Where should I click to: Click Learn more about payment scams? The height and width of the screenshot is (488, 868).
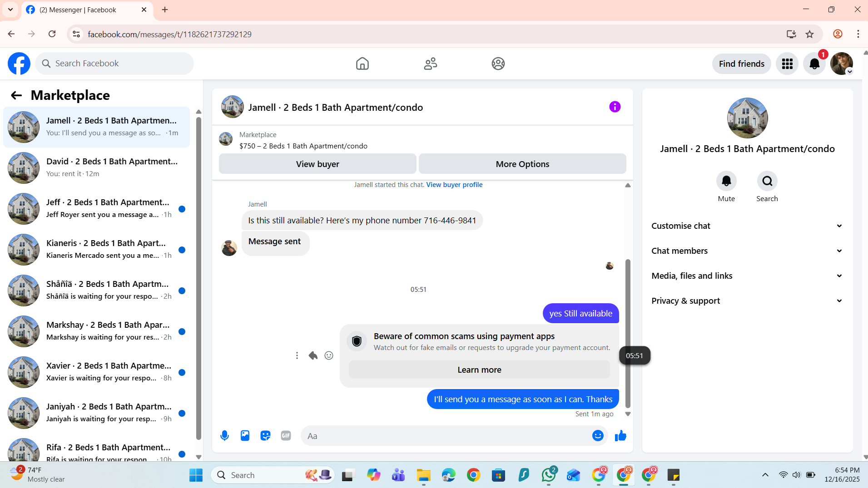pos(479,370)
